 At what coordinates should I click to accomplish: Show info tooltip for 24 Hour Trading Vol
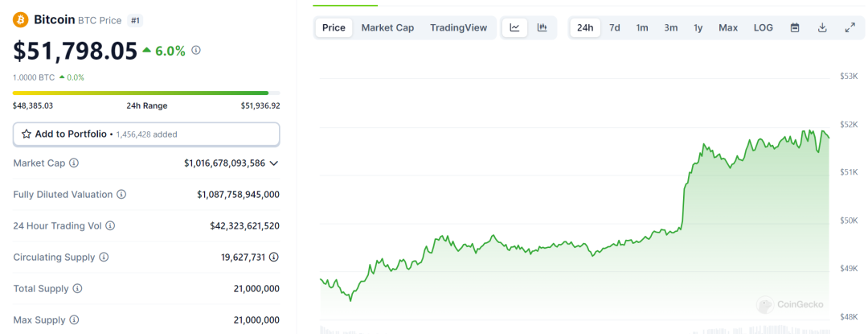[110, 226]
